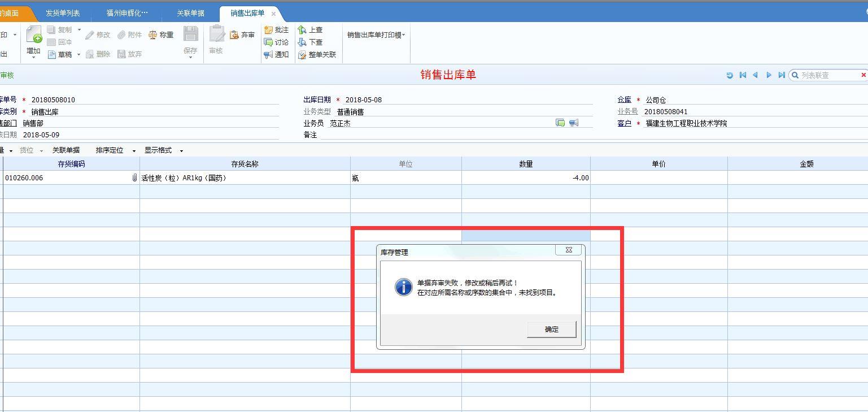This screenshot has height=412, width=868.
Task: Click the salesperson value 范正杰
Action: 340,123
